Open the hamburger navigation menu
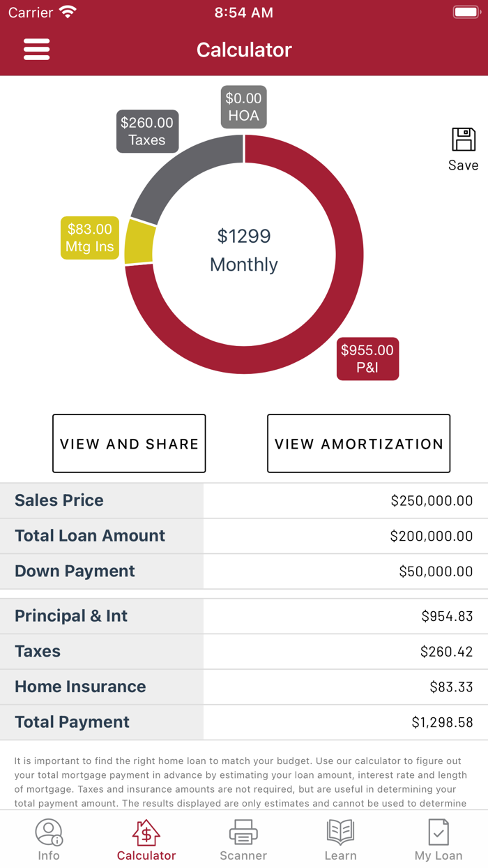 pyautogui.click(x=37, y=49)
